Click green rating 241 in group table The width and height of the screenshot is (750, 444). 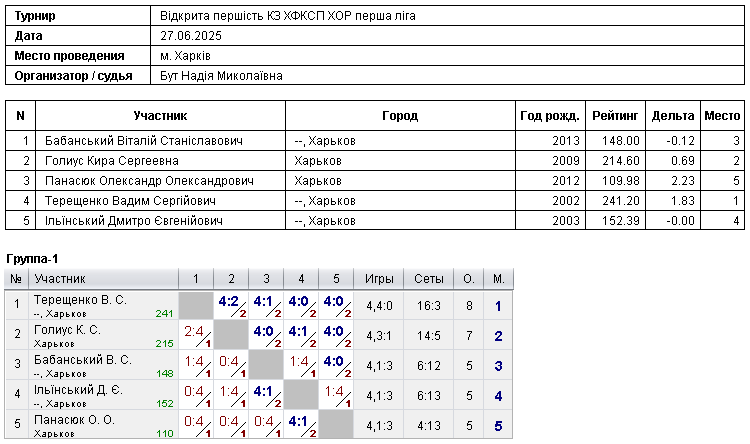coord(164,314)
